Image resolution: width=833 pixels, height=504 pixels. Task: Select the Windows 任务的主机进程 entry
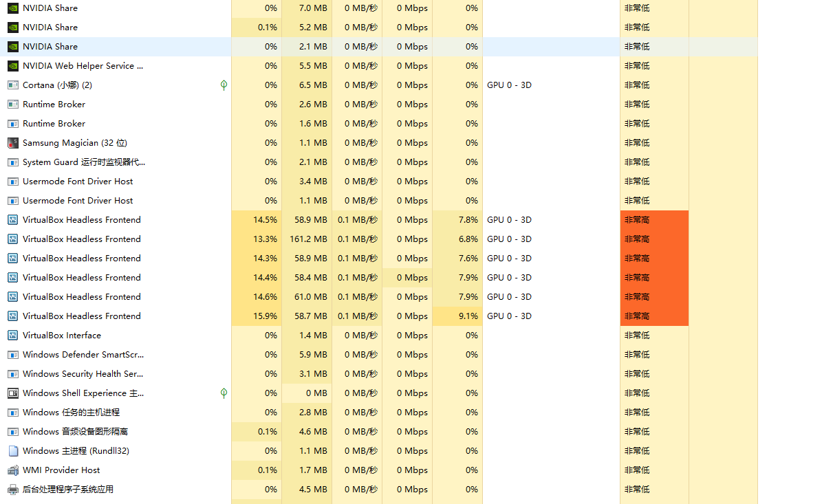[71, 413]
